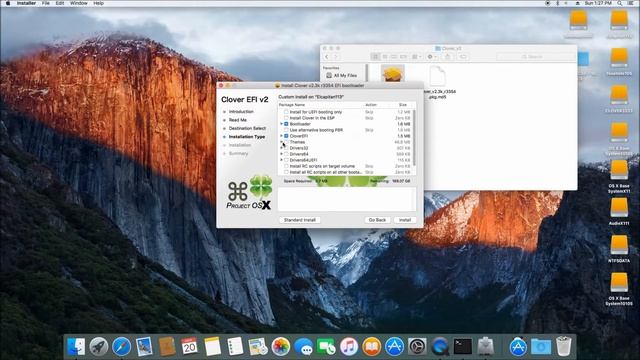Uncheck the Bootloader package checkbox

[286, 124]
